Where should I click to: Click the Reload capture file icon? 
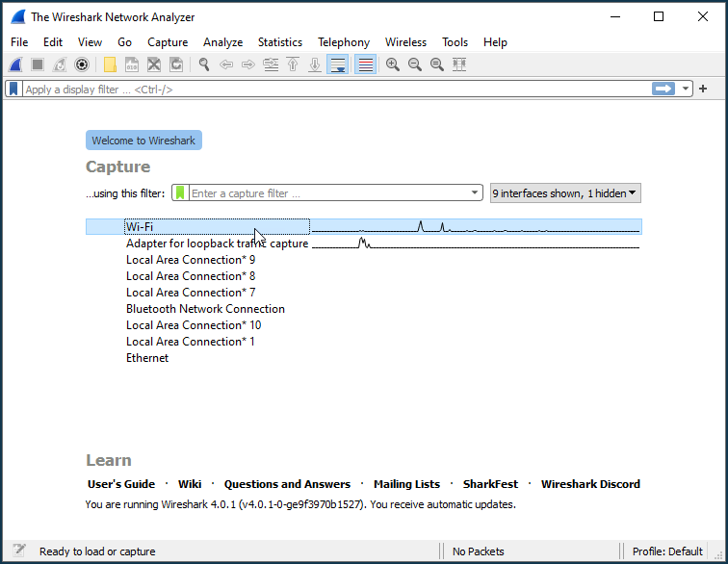176,64
